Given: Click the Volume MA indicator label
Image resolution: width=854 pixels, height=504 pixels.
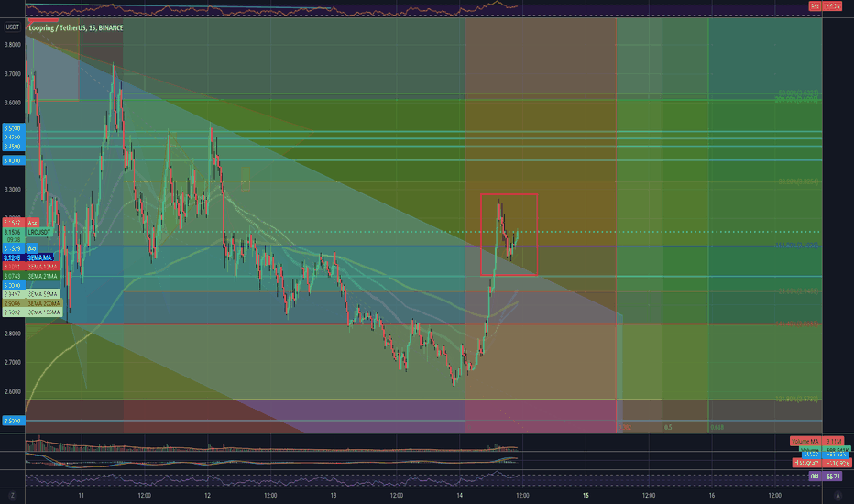Looking at the screenshot, I should point(816,441).
